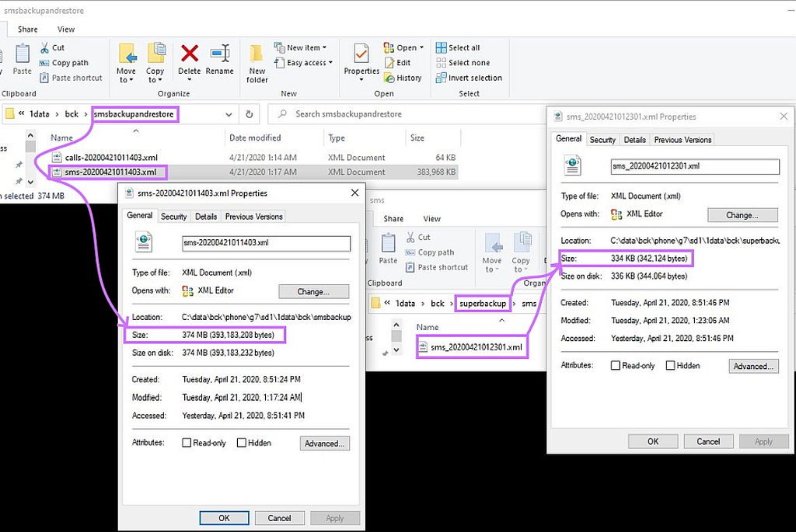The height and width of the screenshot is (532, 796).
Task: Click Cut in the sms window ribbon
Action: [417, 237]
